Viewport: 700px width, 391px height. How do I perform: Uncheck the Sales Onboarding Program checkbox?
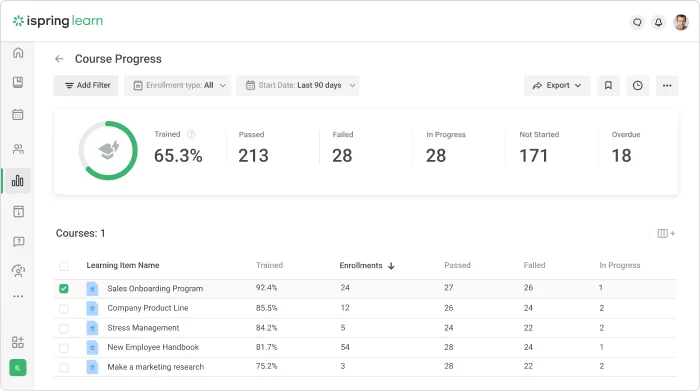(x=64, y=288)
